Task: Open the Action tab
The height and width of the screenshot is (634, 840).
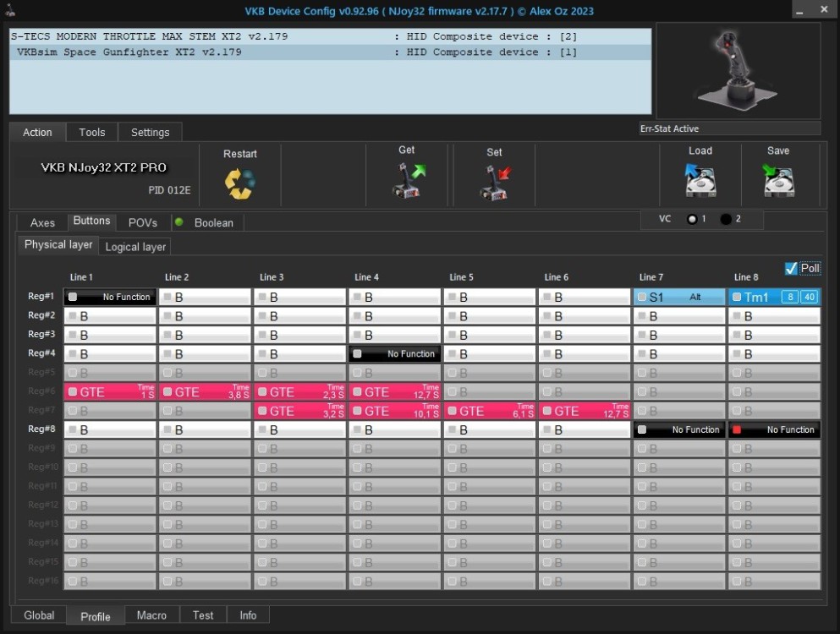Action: (x=37, y=132)
